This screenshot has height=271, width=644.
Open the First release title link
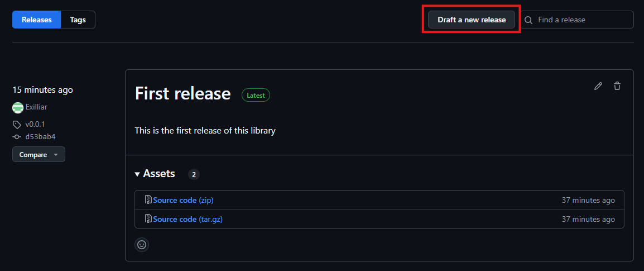click(183, 93)
